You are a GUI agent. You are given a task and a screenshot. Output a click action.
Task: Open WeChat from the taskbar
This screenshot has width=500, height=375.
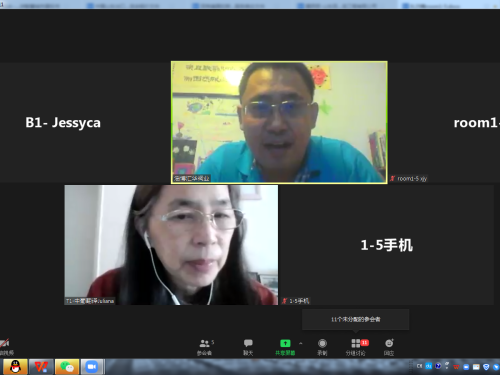(67, 367)
